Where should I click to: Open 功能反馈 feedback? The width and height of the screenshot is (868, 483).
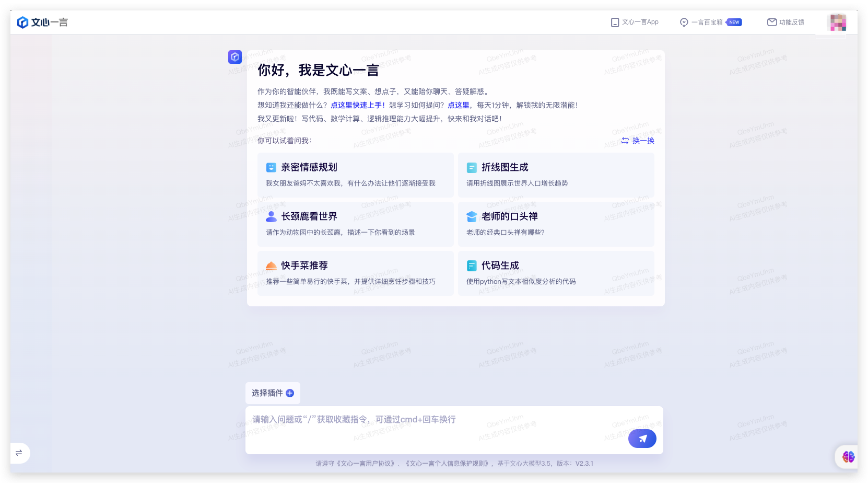[785, 22]
